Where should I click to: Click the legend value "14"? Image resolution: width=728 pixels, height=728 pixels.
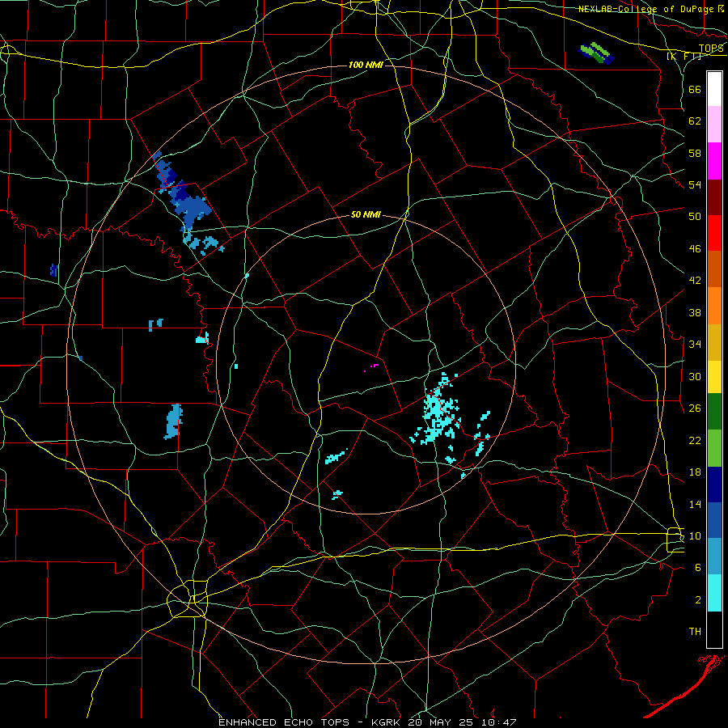695,504
